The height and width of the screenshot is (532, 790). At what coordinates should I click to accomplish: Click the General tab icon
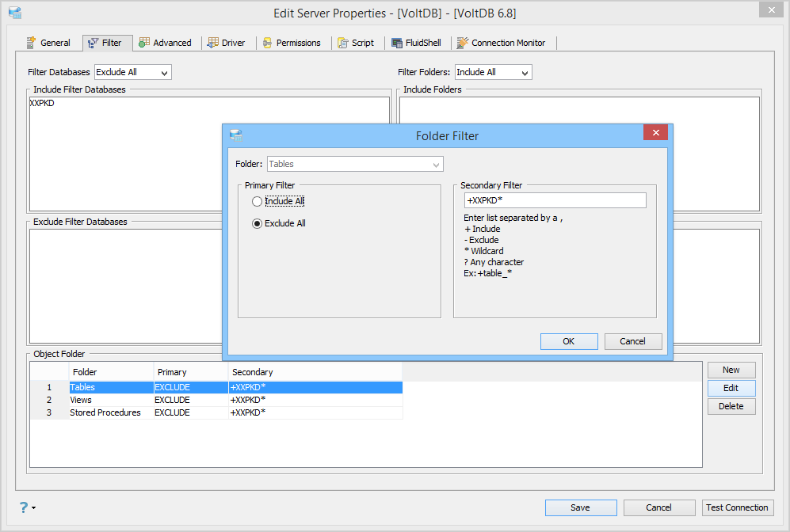click(x=31, y=43)
